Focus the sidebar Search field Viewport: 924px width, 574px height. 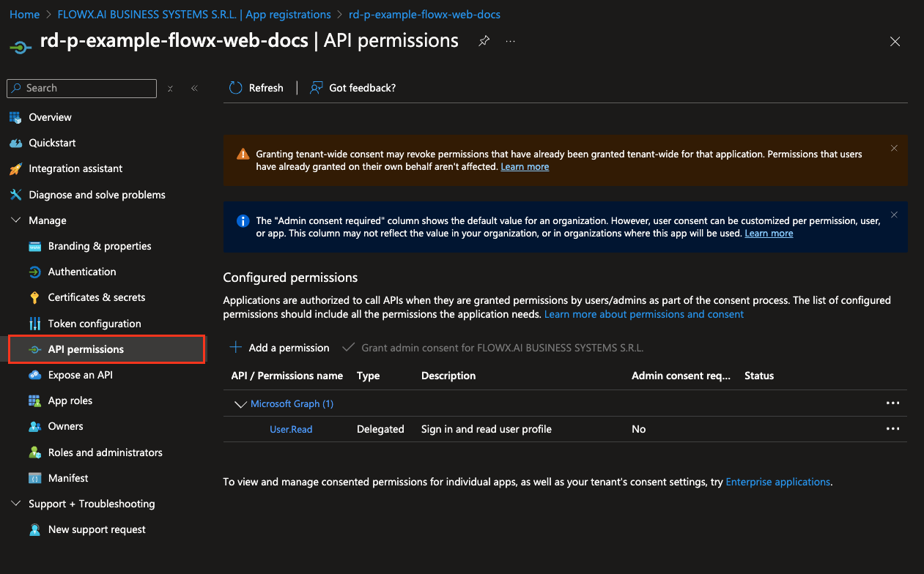(81, 88)
